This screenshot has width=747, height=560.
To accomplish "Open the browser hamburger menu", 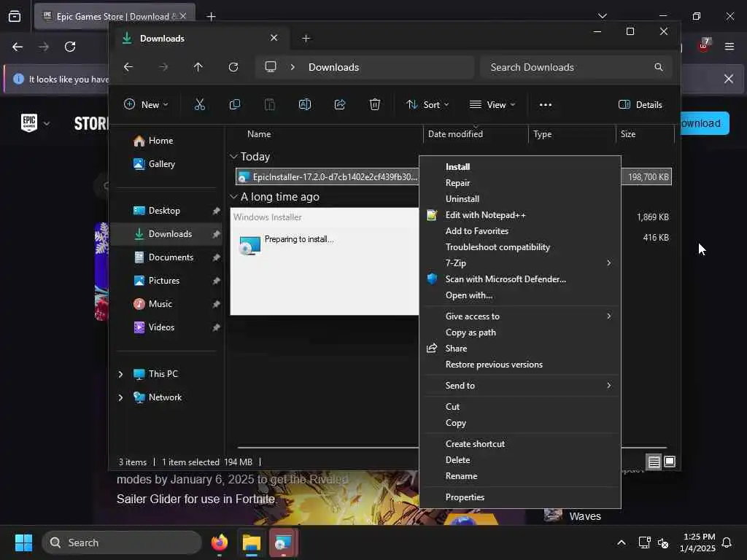I will [x=729, y=47].
